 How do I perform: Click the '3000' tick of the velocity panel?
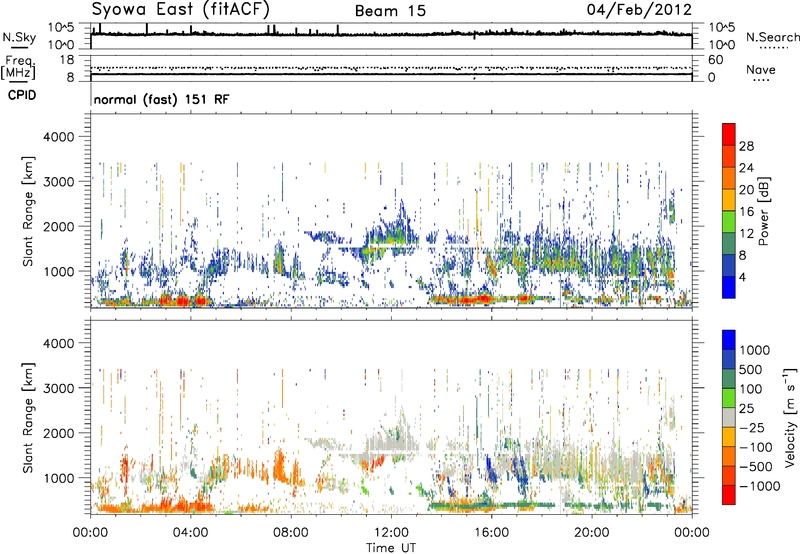[61, 388]
